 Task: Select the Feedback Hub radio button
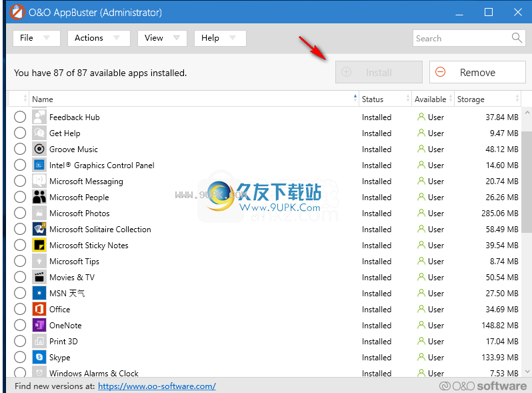coord(20,117)
